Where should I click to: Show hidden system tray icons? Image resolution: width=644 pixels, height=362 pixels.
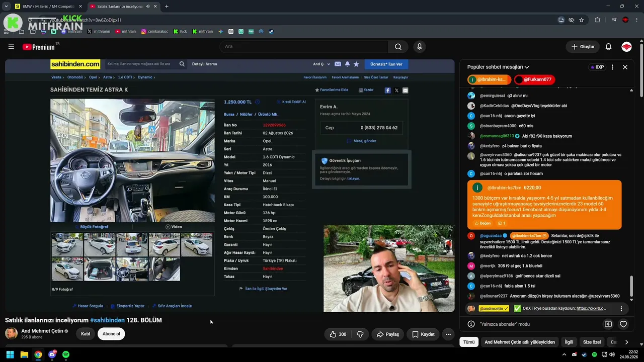[564, 354]
